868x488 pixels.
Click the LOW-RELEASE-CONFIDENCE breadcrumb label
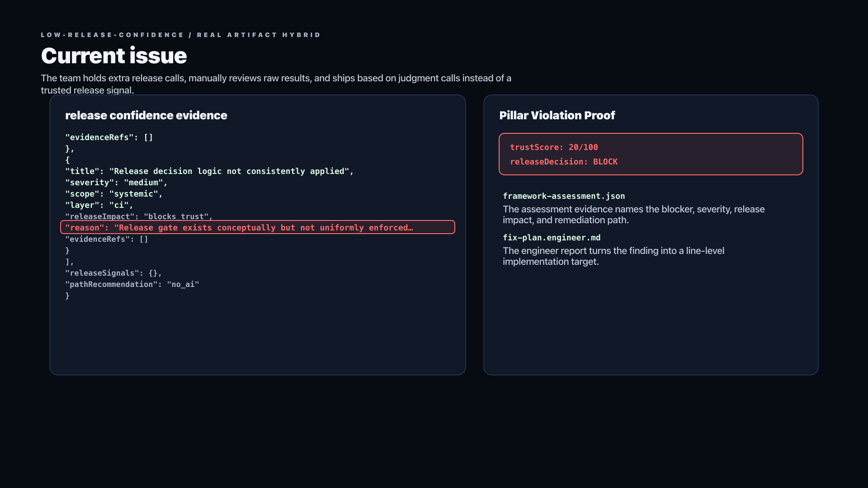[113, 35]
